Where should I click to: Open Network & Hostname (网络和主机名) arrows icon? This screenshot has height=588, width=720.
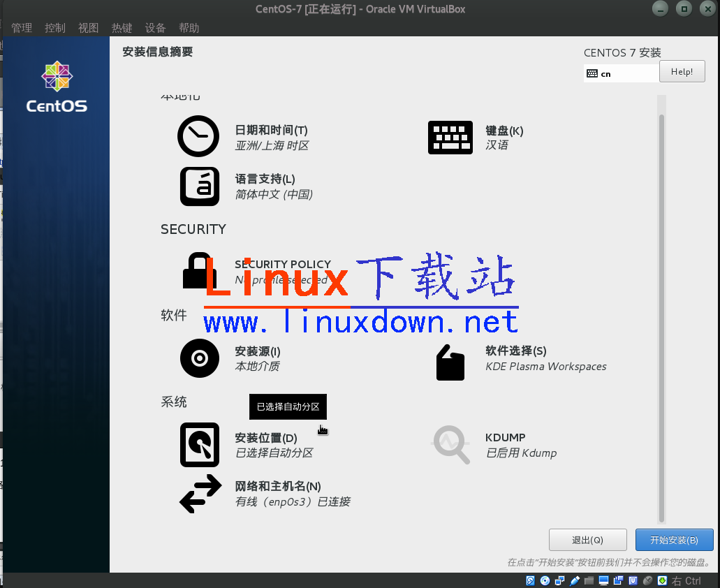(x=200, y=494)
